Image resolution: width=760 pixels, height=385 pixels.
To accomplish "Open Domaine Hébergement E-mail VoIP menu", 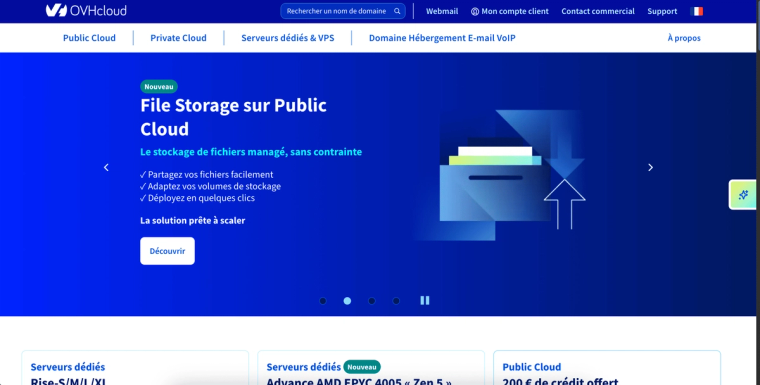I will point(442,38).
